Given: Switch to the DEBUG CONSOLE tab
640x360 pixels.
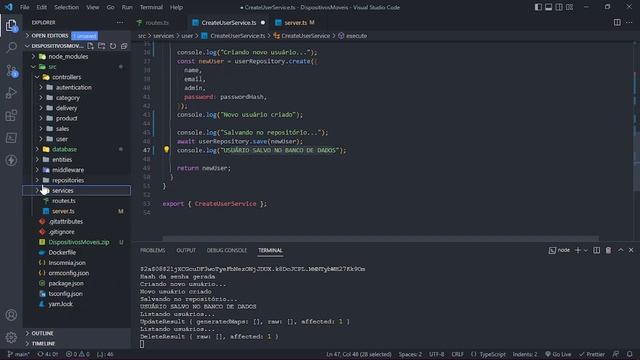Looking at the screenshot, I should click(227, 250).
